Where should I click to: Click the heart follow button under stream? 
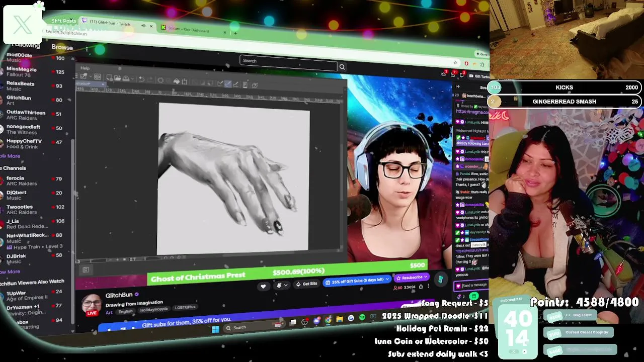coord(263,286)
